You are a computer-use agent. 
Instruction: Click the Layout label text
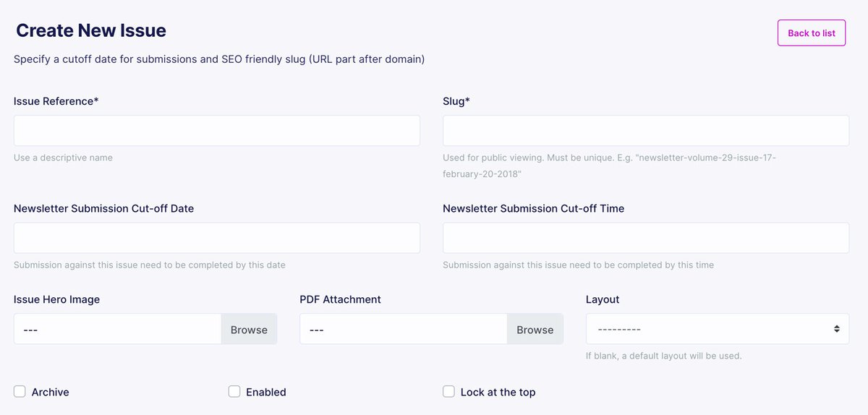coord(603,299)
